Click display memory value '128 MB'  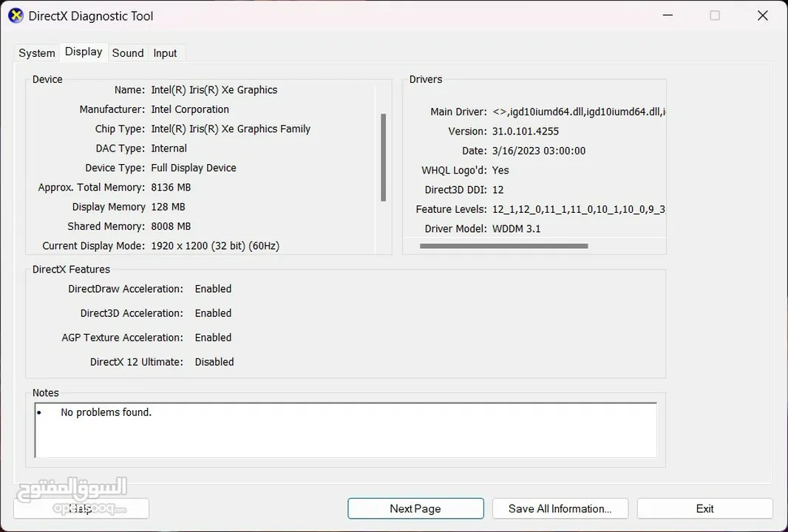168,207
